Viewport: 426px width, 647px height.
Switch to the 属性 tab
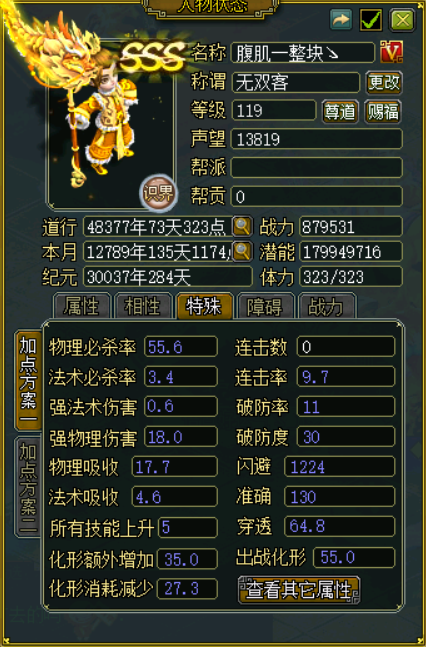[82, 307]
